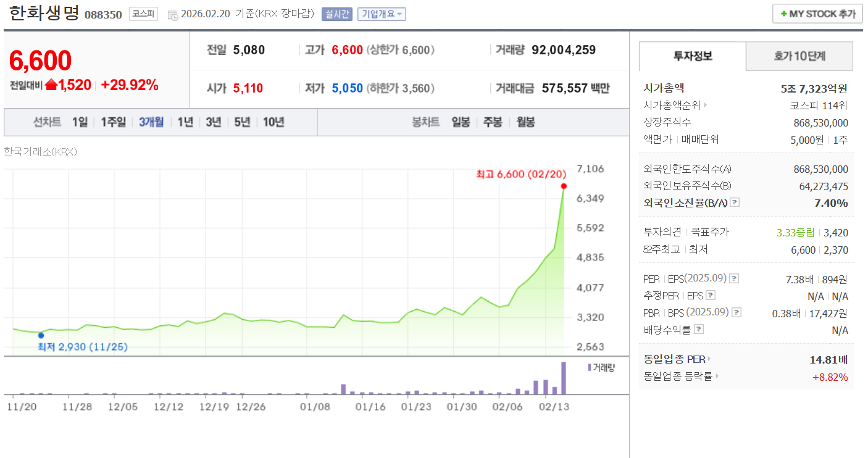Click the 상장주식수 value 868,530,000
This screenshot has width=868, height=458.
(820, 123)
